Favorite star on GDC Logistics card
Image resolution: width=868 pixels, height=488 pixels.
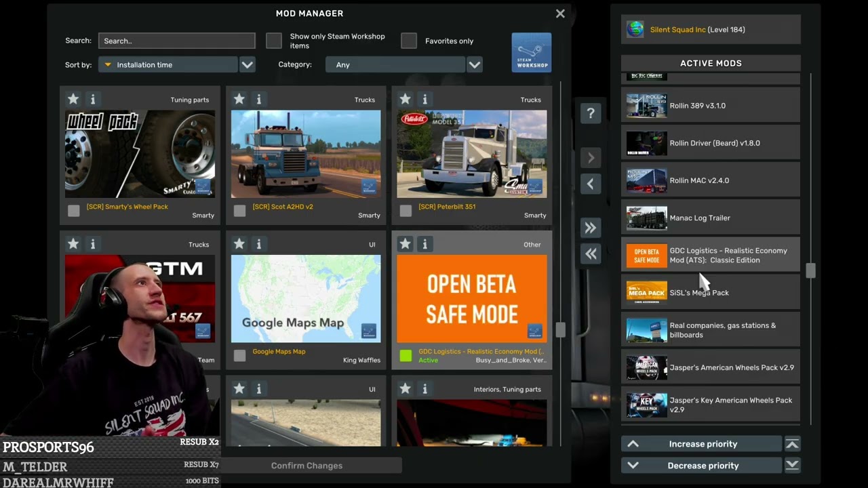405,243
